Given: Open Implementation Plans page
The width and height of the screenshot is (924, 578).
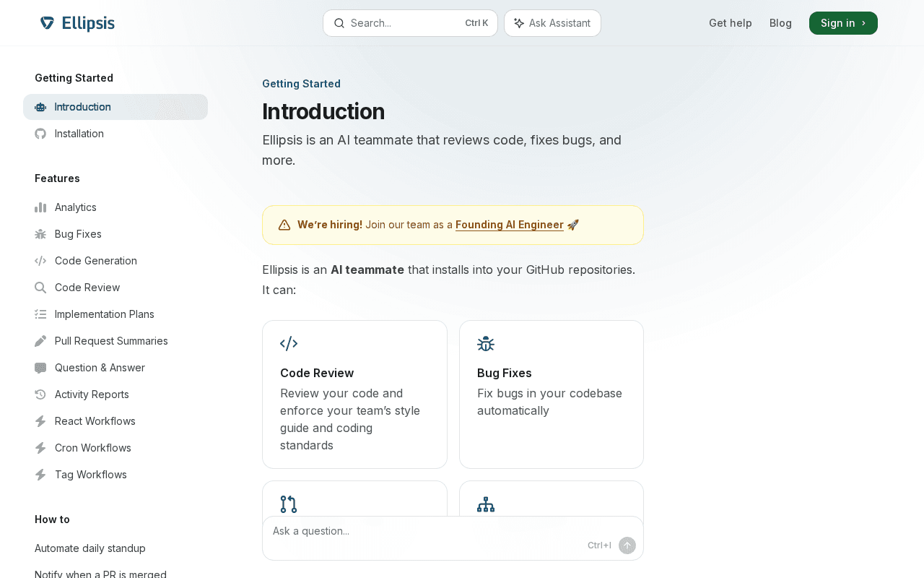Looking at the screenshot, I should click(x=115, y=314).
